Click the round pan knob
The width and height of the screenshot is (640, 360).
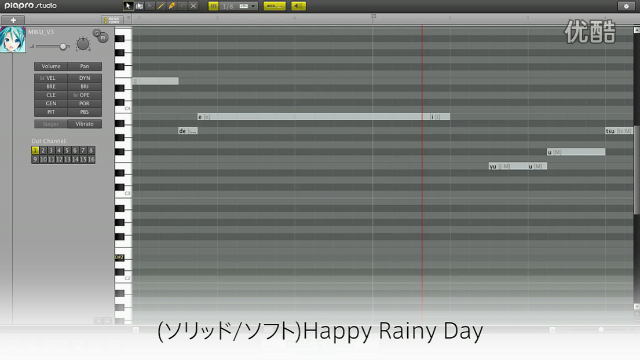tap(83, 44)
